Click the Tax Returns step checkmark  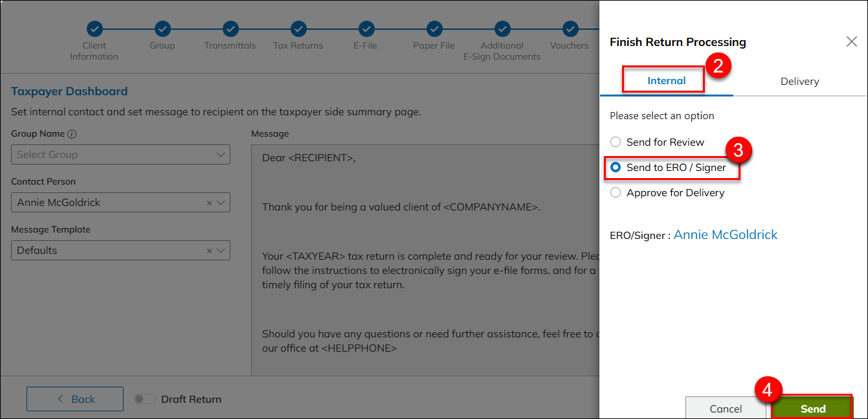298,29
